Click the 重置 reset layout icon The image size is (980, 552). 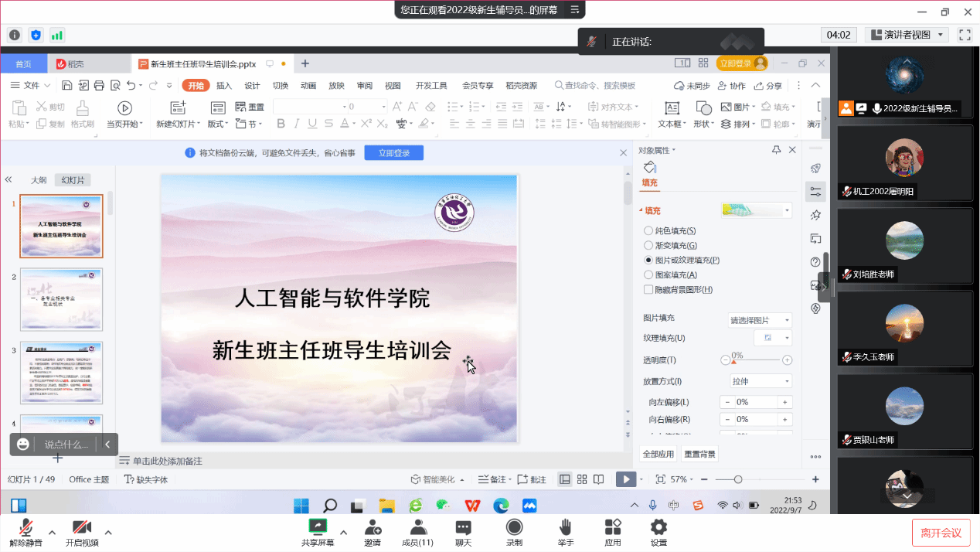pos(250,107)
